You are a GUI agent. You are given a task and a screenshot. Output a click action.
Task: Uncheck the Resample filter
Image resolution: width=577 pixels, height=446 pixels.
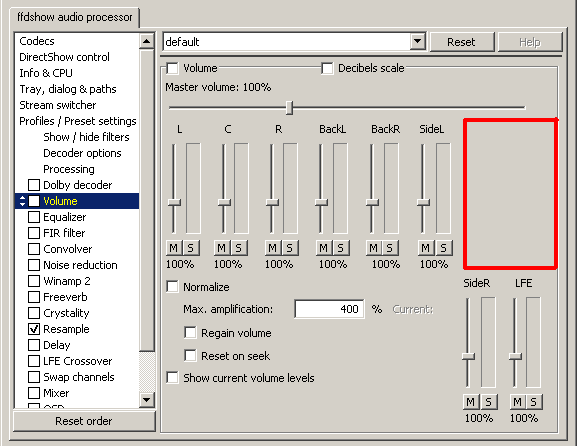34,329
